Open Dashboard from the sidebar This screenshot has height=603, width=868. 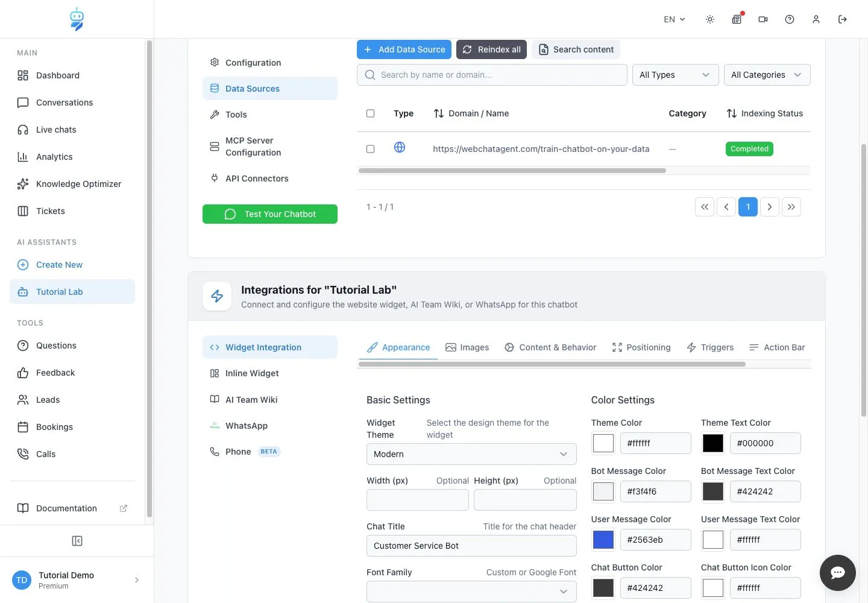(x=72, y=75)
